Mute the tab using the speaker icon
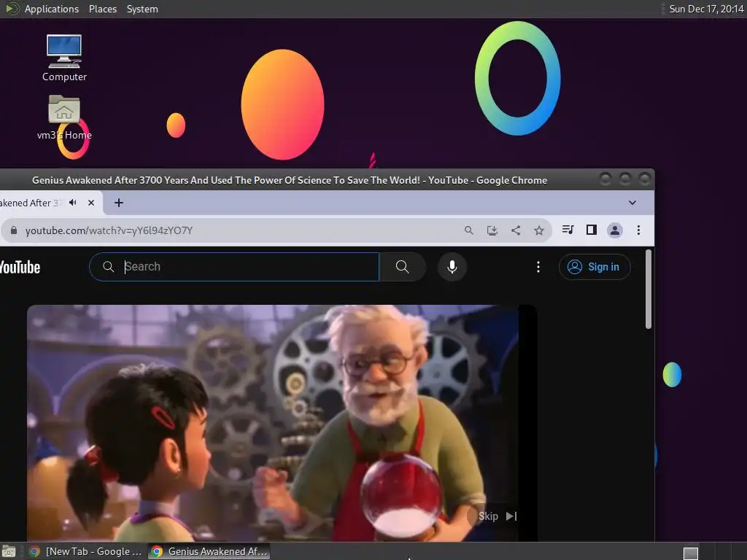747x560 pixels. 72,203
